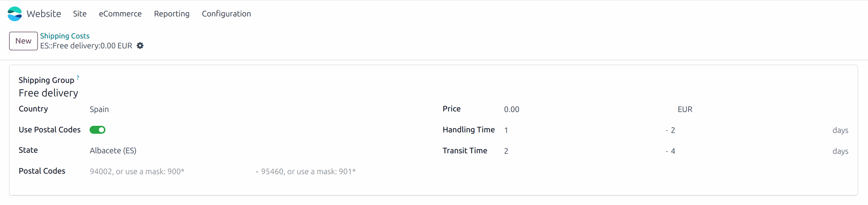Open the Configuration menu
The height and width of the screenshot is (205, 868).
pyautogui.click(x=226, y=14)
